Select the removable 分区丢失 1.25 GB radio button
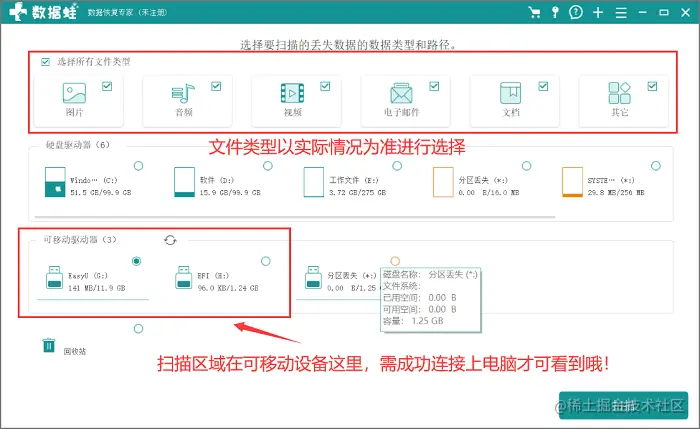 pyautogui.click(x=395, y=260)
